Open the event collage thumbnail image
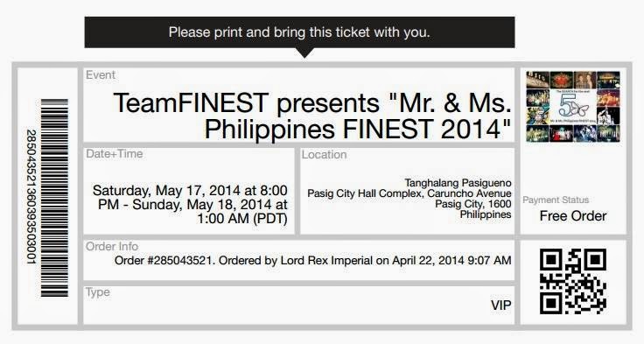Screen dimensions: 644x344 [x=573, y=107]
